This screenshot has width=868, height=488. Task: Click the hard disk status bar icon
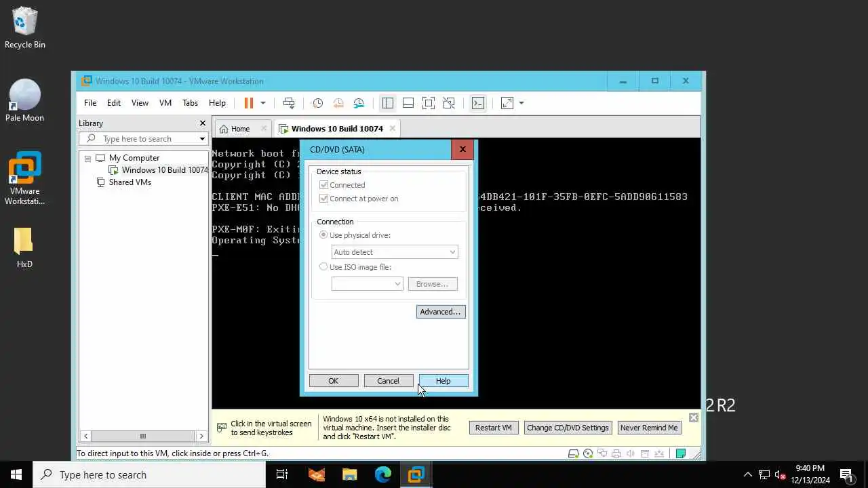[x=574, y=453]
